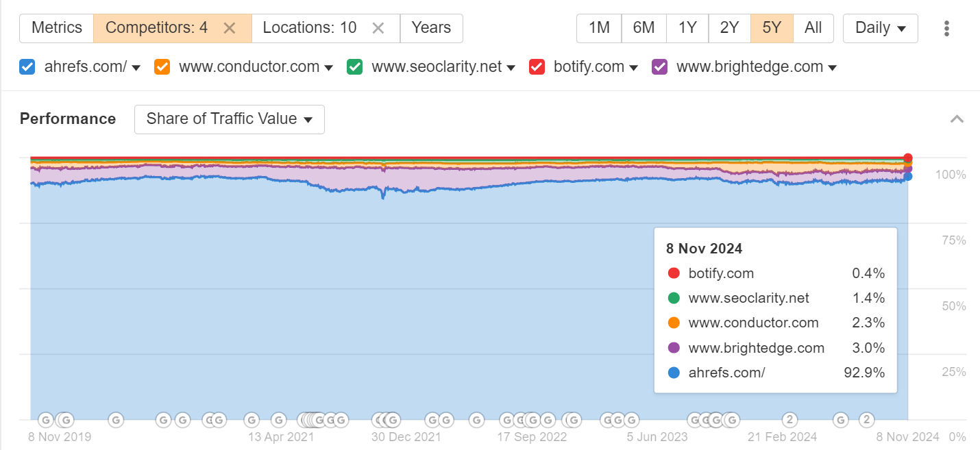Expand the www.conductor.com domain dropdown arrow

[x=330, y=67]
